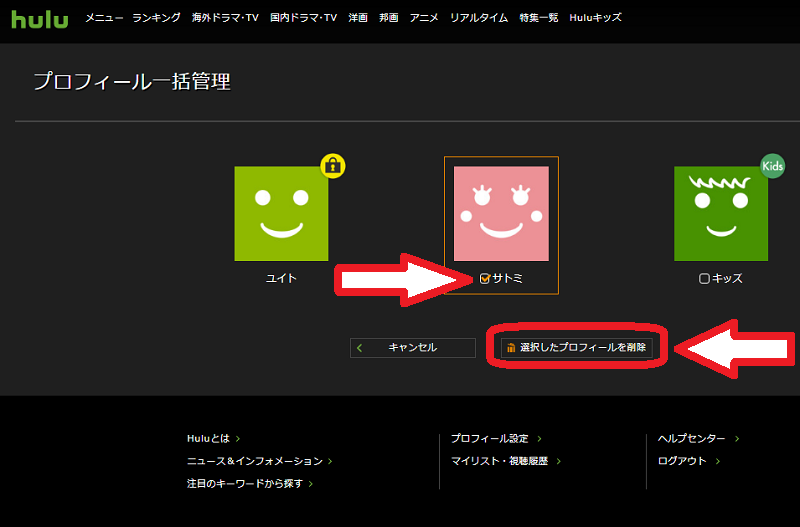Screen dimensions: 800x527
Task: Select the サトミ pink avatar
Action: pos(502,214)
